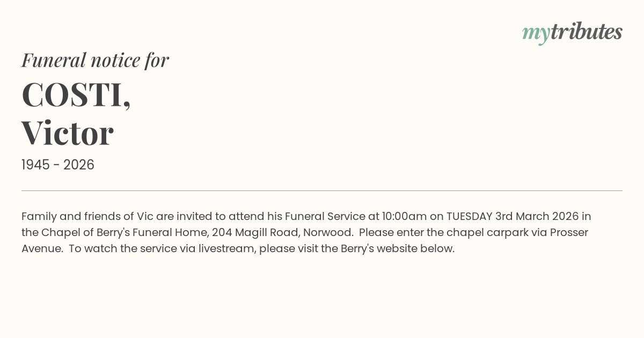Click the "Funeral notice for" heading

coord(95,60)
